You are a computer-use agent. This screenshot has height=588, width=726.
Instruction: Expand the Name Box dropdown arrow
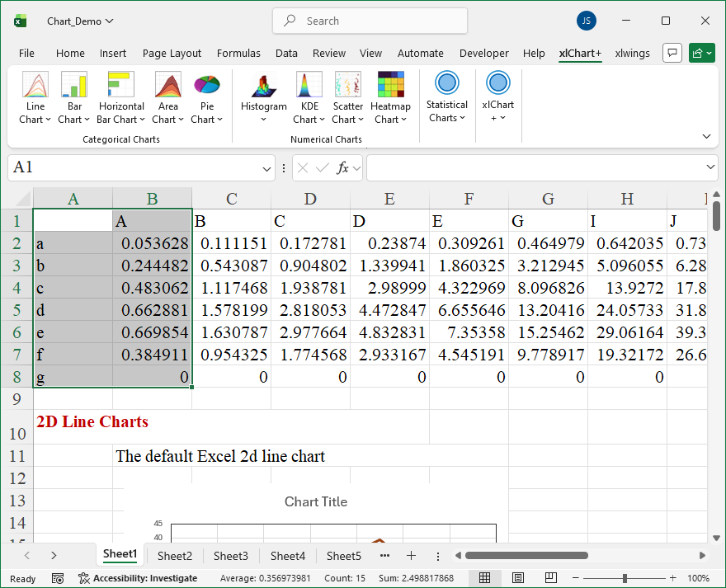pyautogui.click(x=266, y=168)
